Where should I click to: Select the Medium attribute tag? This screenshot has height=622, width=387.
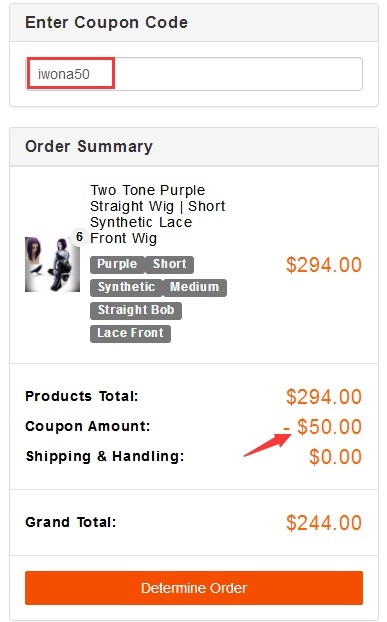point(194,287)
